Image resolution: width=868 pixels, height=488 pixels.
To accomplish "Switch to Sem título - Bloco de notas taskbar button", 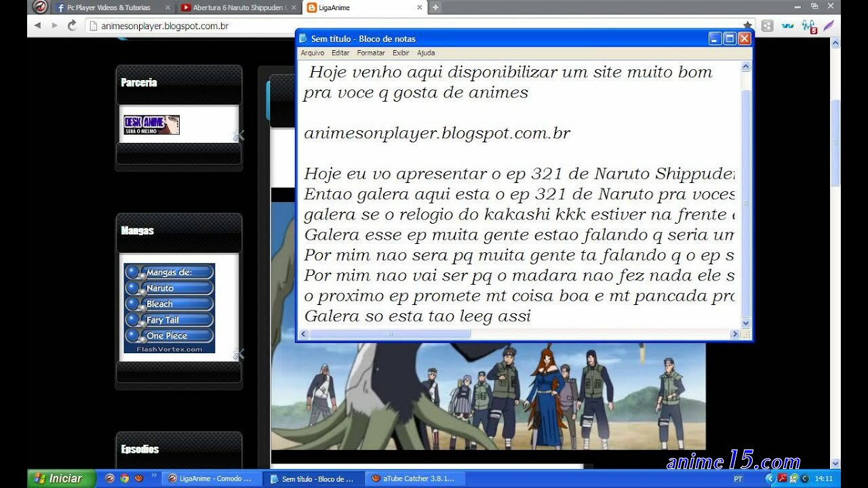I will pos(315,479).
